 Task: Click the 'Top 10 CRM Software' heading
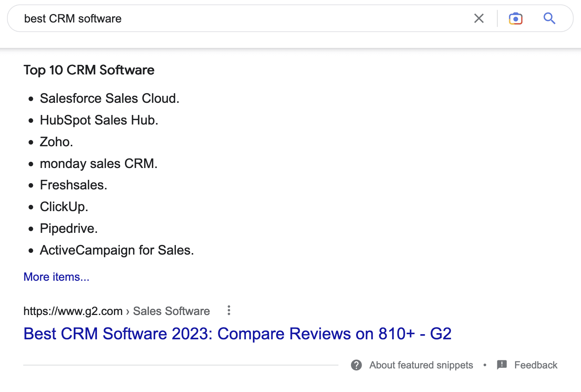[x=89, y=70]
